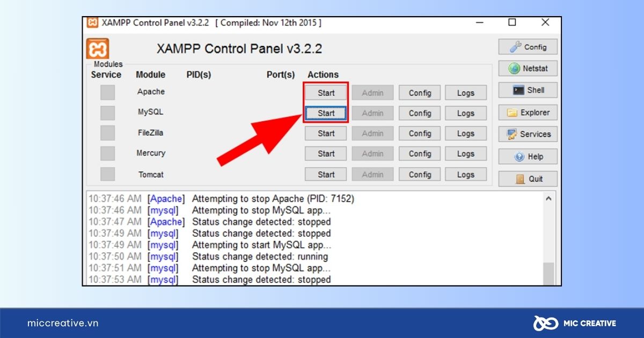
Task: Click the Admin button for FileZilla
Action: (372, 134)
